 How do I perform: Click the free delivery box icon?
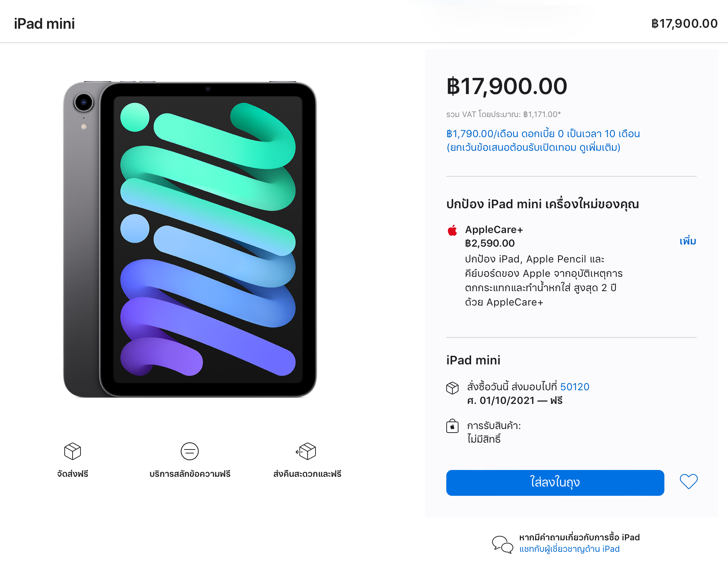73,451
